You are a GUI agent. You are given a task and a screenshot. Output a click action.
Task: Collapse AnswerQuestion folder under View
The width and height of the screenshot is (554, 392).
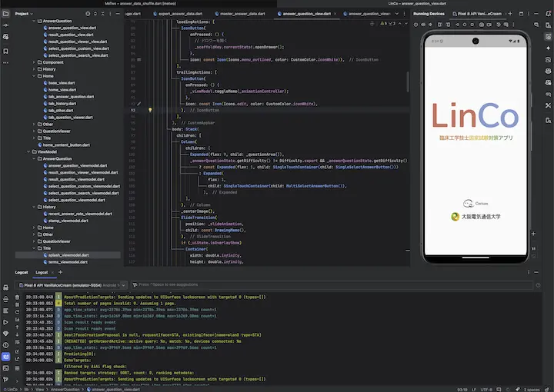(34, 21)
